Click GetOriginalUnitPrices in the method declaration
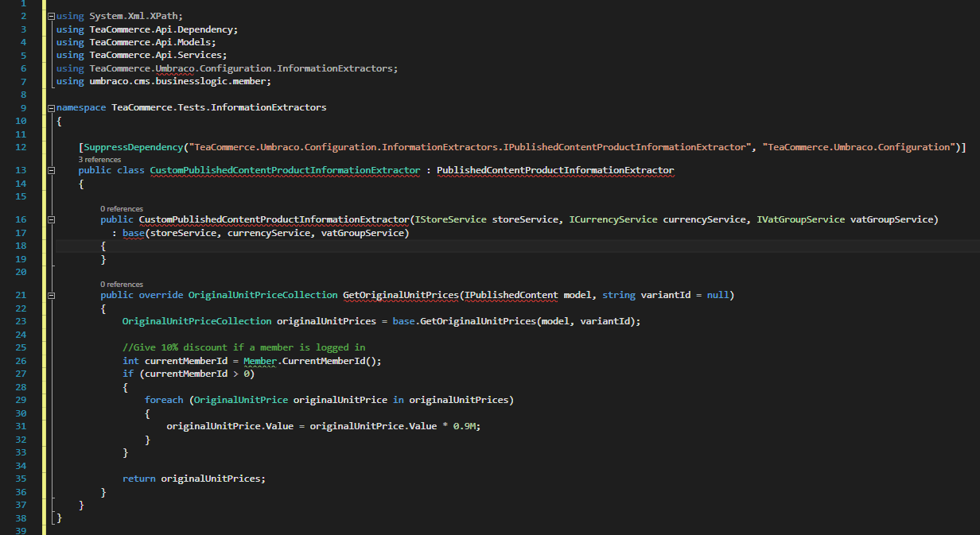The width and height of the screenshot is (980, 535). click(400, 296)
